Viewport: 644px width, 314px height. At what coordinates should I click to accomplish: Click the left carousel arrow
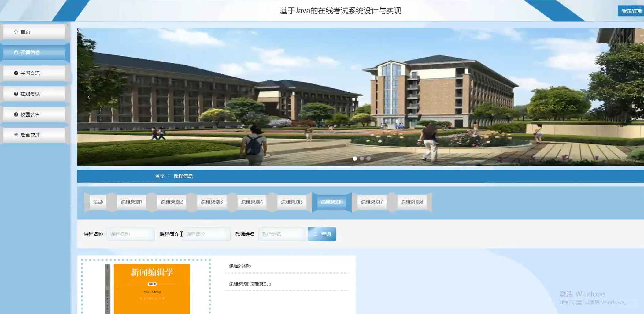[x=89, y=97]
